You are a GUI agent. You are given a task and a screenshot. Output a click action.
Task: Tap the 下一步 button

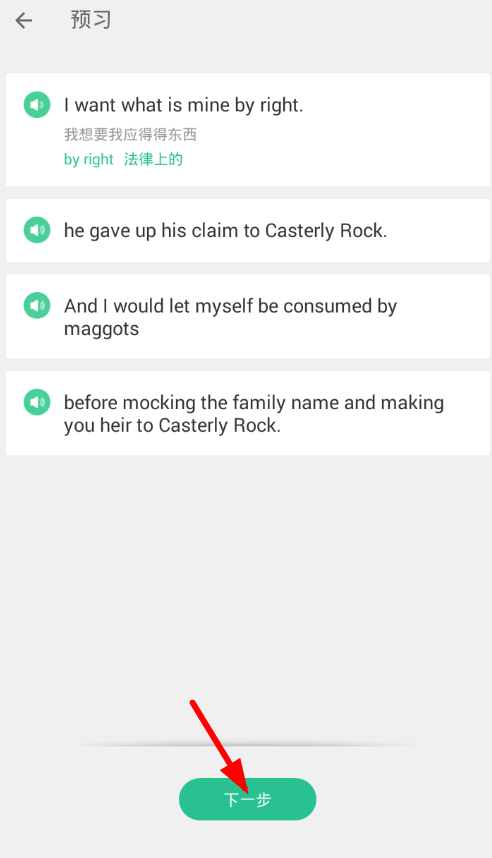[247, 799]
